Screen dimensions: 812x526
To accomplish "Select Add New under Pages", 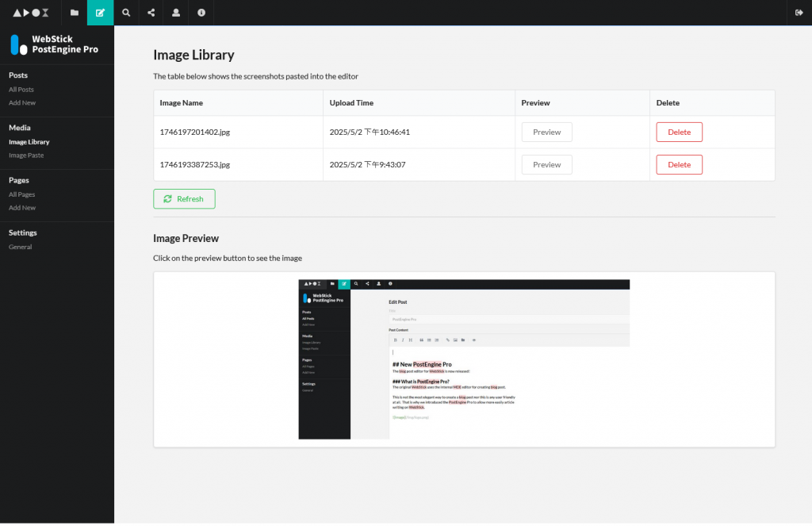I will 22,208.
